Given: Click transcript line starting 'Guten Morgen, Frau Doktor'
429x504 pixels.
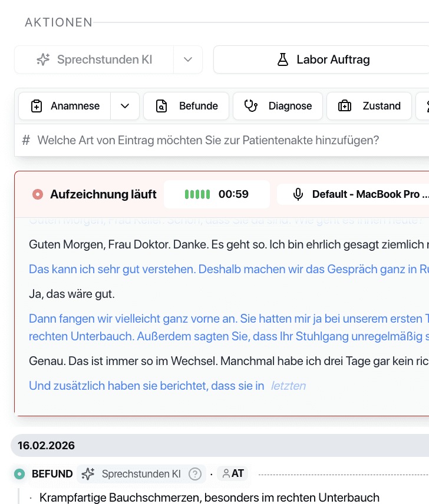Looking at the screenshot, I should tap(229, 244).
